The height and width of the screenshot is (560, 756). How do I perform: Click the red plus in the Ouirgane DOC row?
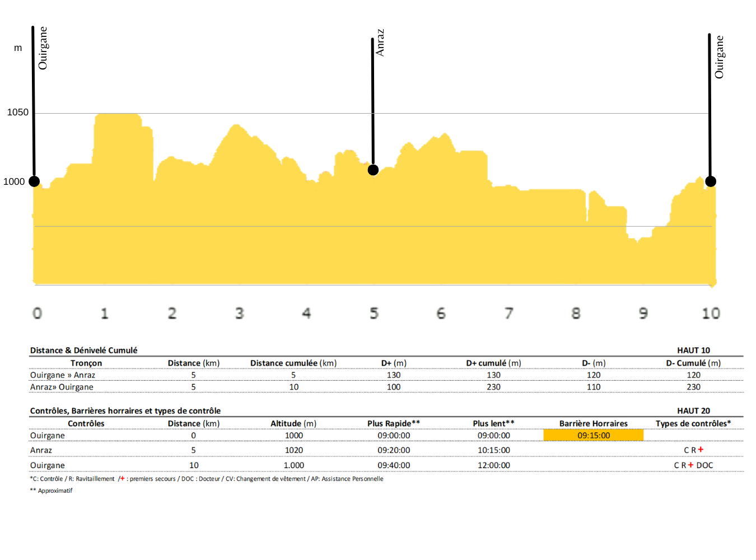[690, 465]
